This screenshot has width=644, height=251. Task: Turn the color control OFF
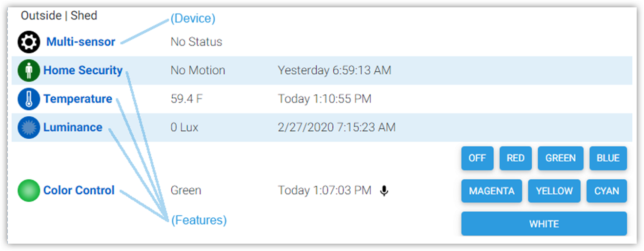pyautogui.click(x=477, y=158)
